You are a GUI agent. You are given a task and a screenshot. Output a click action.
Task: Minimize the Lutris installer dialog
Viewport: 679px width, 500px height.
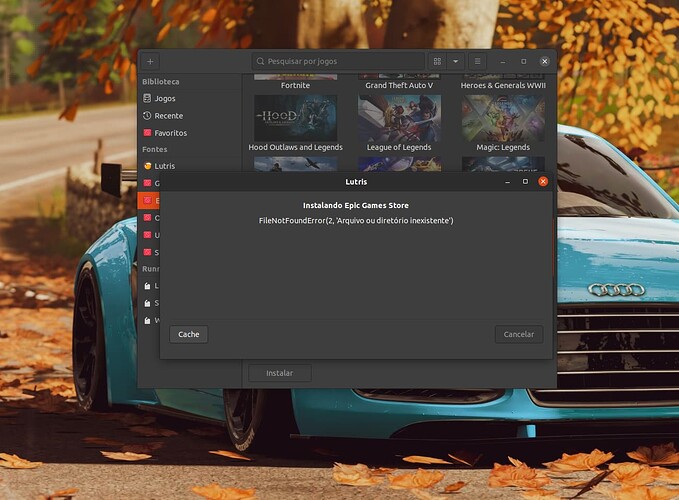(508, 182)
